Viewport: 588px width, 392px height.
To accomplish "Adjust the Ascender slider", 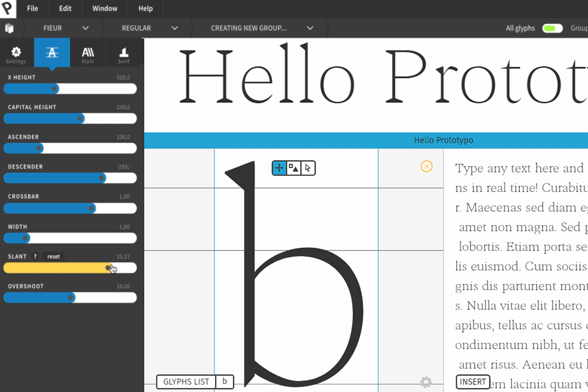I will pyautogui.click(x=70, y=149).
